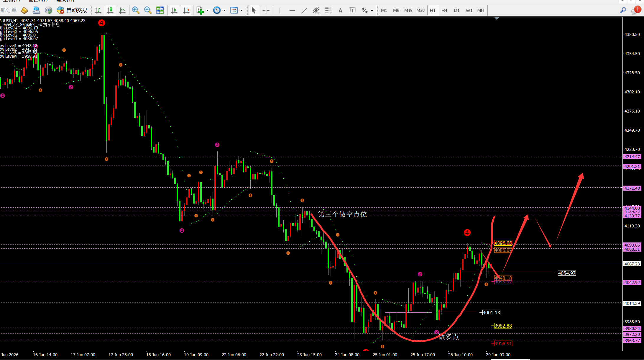The image size is (644, 360).
Task: Draw a horizontal line tool
Action: tap(292, 10)
